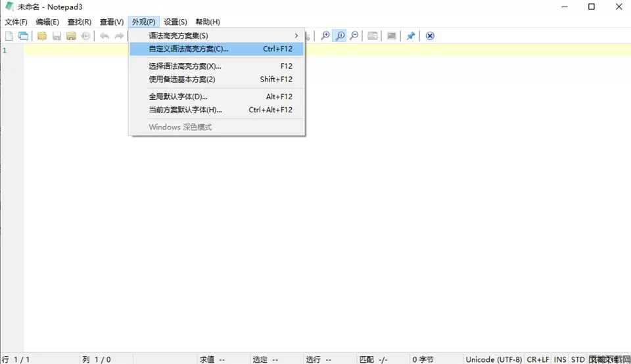Click the 选定 status bar field

277,359
